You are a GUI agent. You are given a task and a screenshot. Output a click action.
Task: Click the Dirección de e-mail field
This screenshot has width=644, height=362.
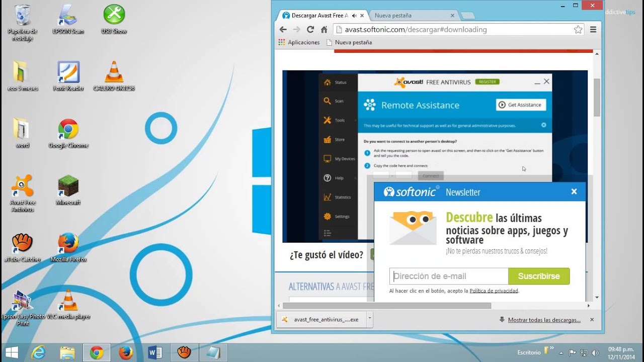pos(449,276)
